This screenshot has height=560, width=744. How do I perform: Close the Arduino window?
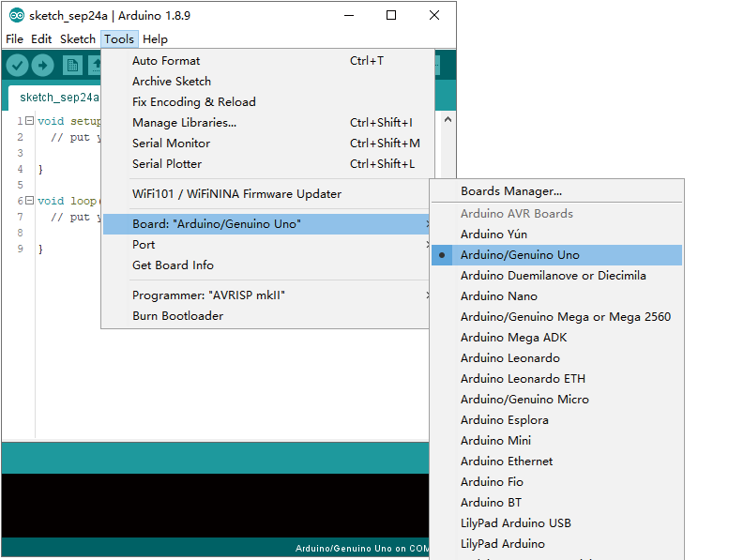434,16
